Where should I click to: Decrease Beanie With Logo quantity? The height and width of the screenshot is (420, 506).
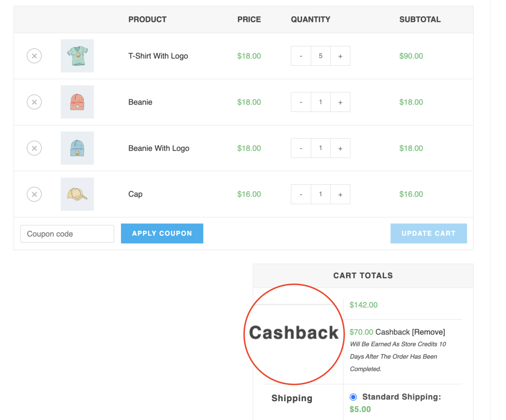coord(301,148)
